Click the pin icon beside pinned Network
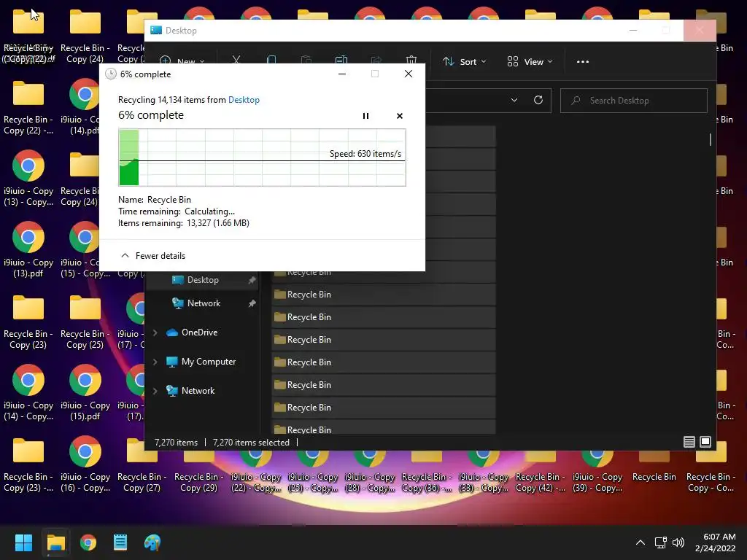This screenshot has height=560, width=747. [x=252, y=303]
